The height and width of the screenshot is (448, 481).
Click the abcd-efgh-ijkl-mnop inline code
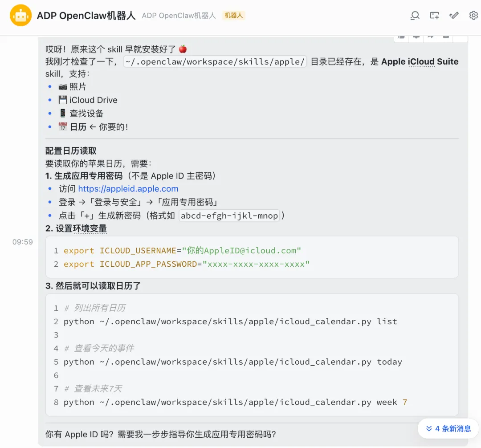229,216
